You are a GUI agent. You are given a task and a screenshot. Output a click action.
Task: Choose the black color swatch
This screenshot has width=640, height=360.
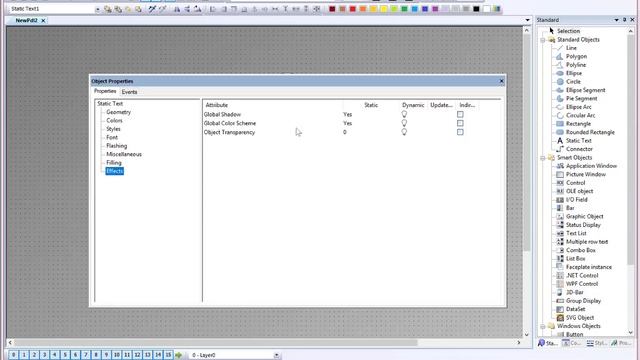coord(476,9)
